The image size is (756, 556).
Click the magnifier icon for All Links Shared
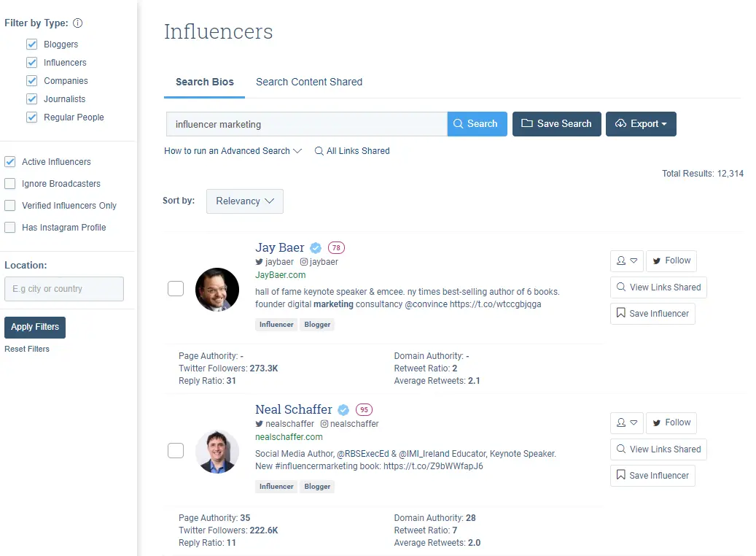click(319, 151)
